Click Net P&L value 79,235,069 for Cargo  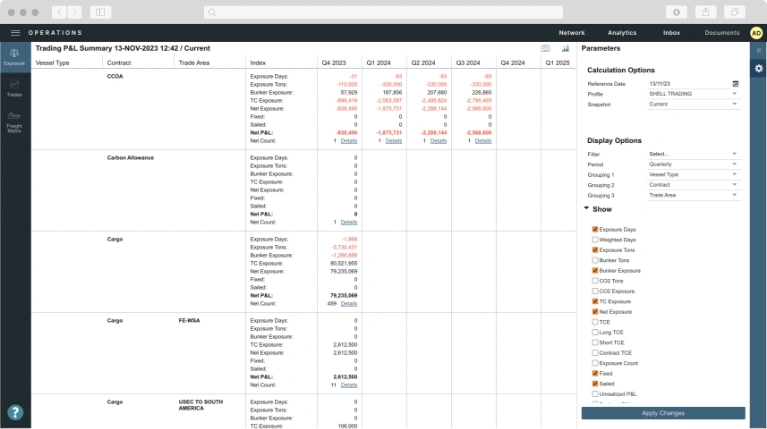coord(344,295)
